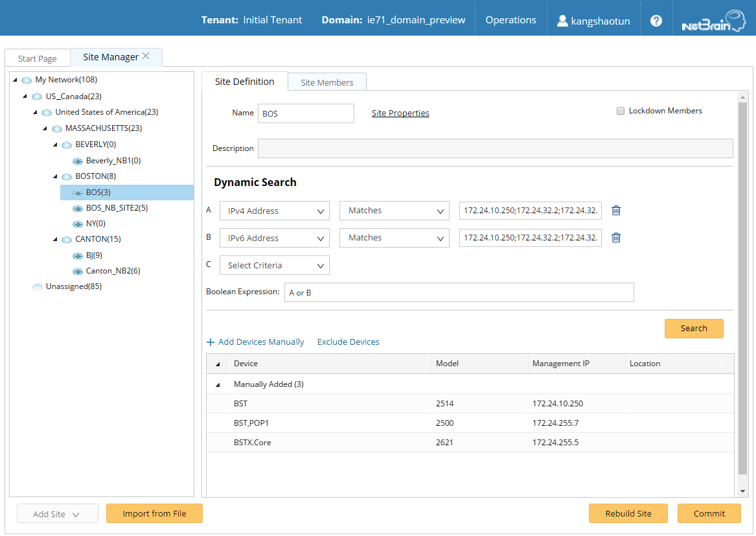
Task: Delete criteria row B with trash icon
Action: pyautogui.click(x=616, y=238)
